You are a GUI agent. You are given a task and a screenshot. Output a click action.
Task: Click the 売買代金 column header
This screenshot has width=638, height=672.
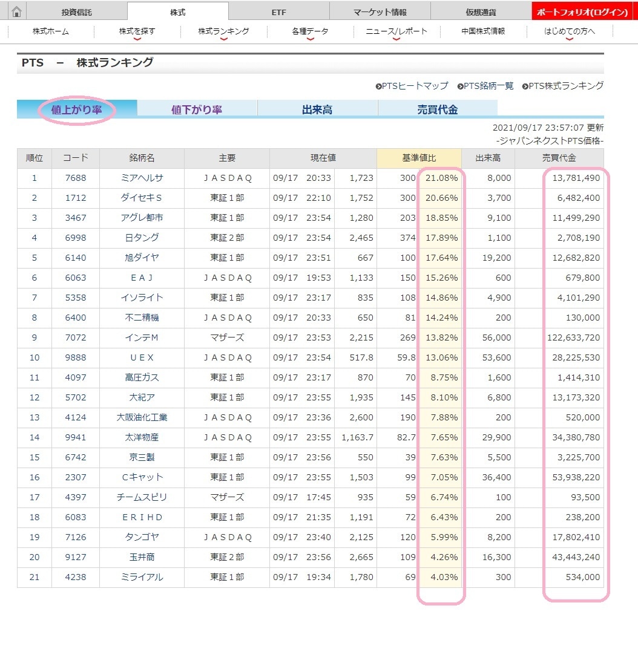[x=559, y=158]
